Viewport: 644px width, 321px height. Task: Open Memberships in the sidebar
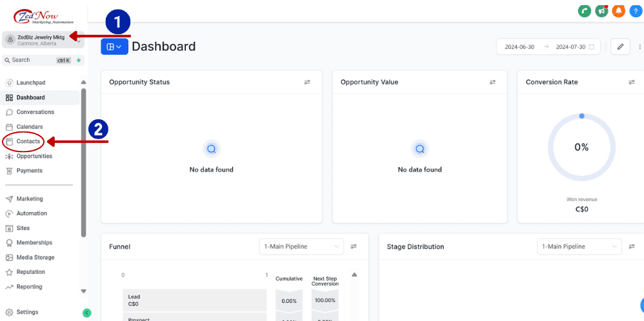pyautogui.click(x=34, y=242)
